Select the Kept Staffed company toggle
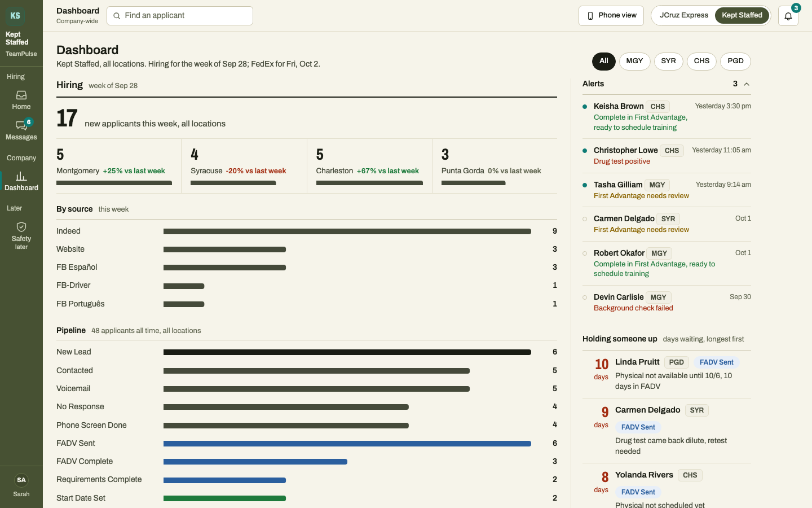The width and height of the screenshot is (812, 508). point(742,15)
